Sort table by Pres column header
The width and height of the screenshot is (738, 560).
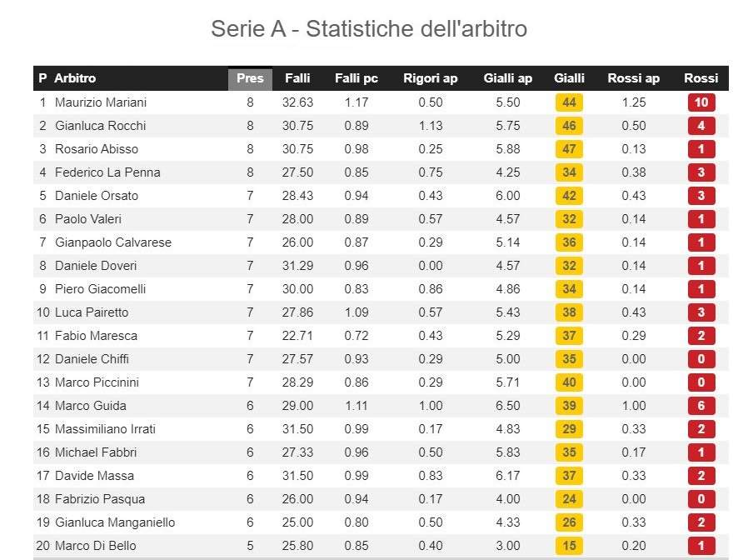[x=250, y=78]
